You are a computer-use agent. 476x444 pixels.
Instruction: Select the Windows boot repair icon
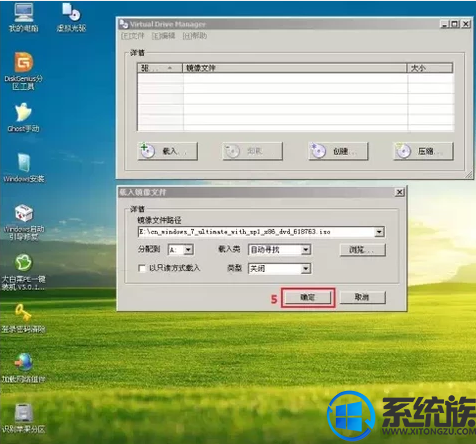coord(23,213)
